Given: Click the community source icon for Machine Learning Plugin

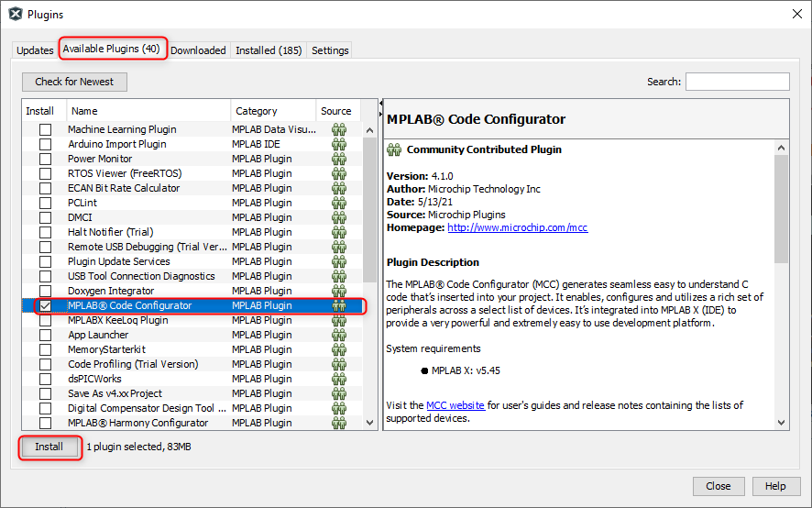Looking at the screenshot, I should pos(339,129).
